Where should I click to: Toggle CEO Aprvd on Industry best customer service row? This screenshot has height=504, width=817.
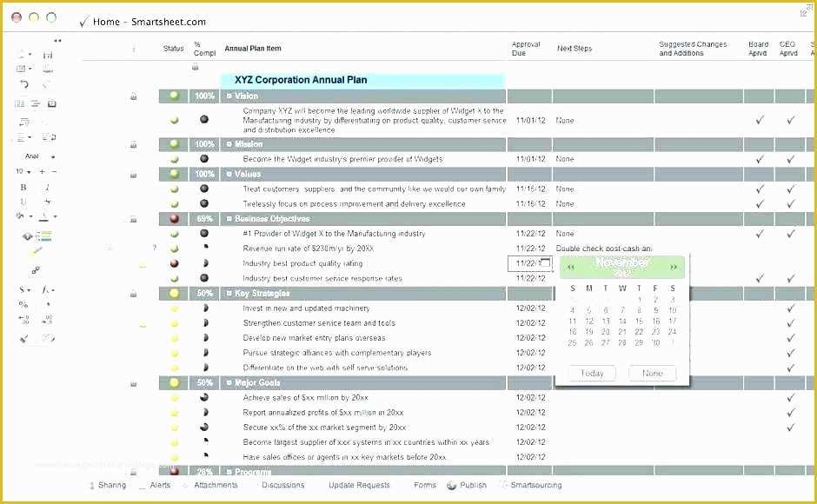pos(790,278)
